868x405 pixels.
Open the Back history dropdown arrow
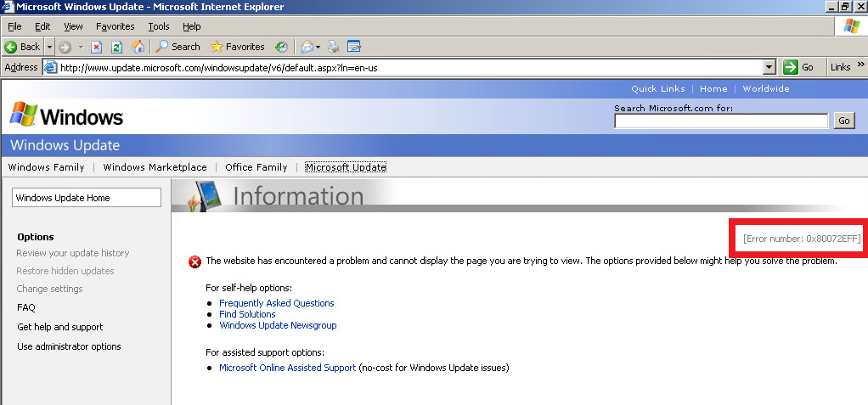pyautogui.click(x=49, y=47)
